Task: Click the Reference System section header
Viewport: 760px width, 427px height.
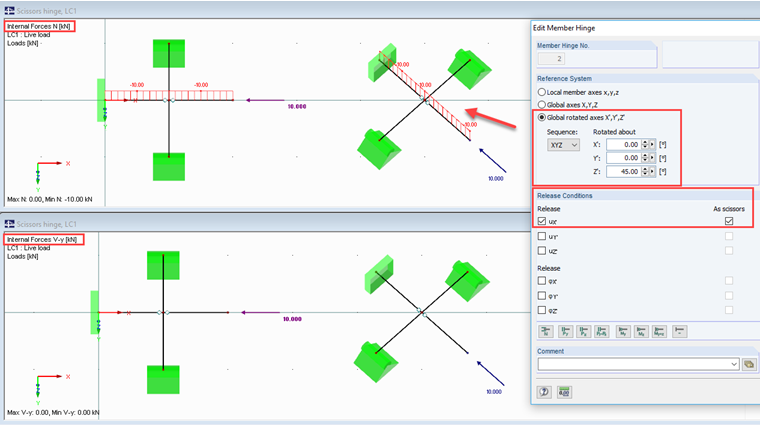Action: 564,79
